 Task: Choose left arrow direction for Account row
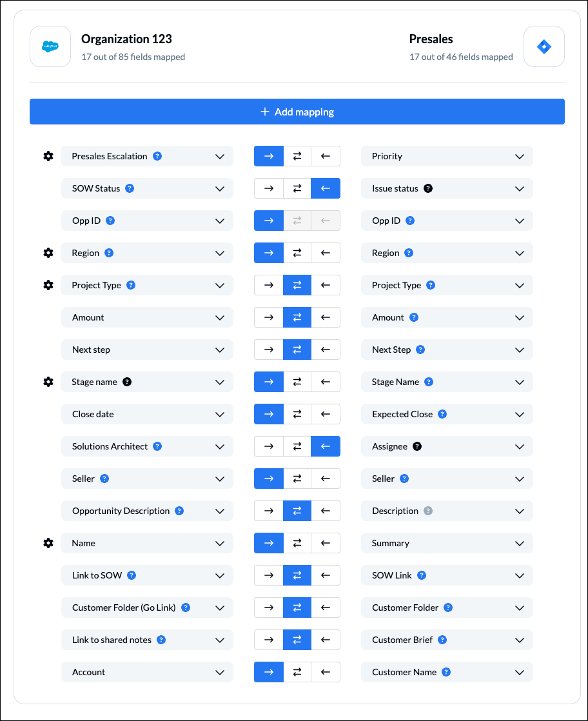(326, 672)
